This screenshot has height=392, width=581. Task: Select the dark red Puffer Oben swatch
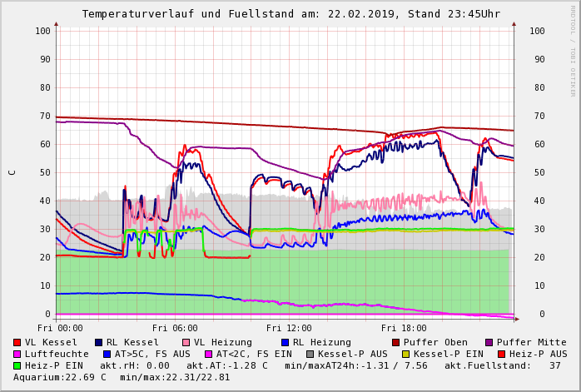pyautogui.click(x=396, y=342)
